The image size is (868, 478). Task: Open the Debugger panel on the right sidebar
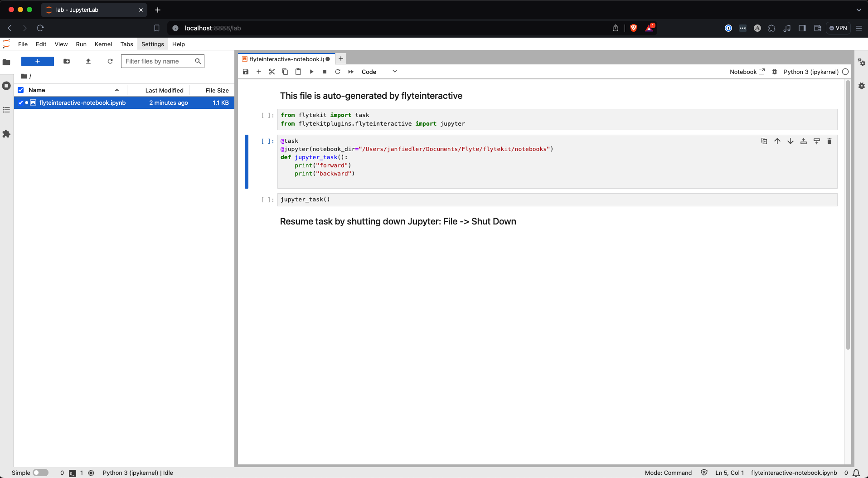point(862,86)
